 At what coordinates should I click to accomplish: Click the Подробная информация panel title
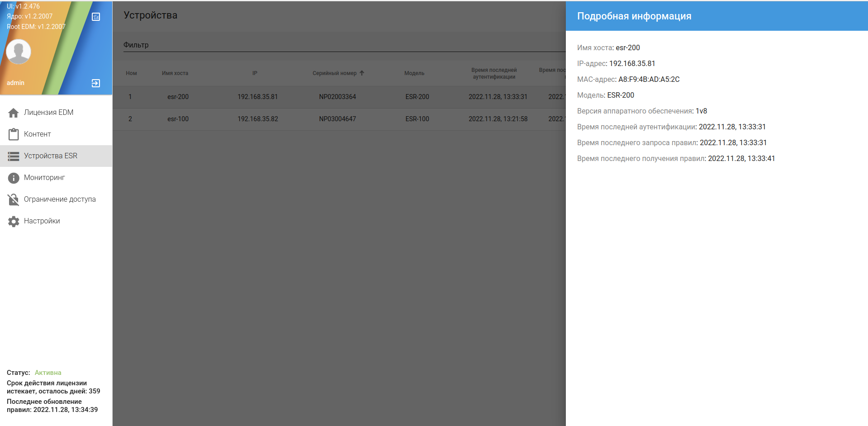click(634, 16)
